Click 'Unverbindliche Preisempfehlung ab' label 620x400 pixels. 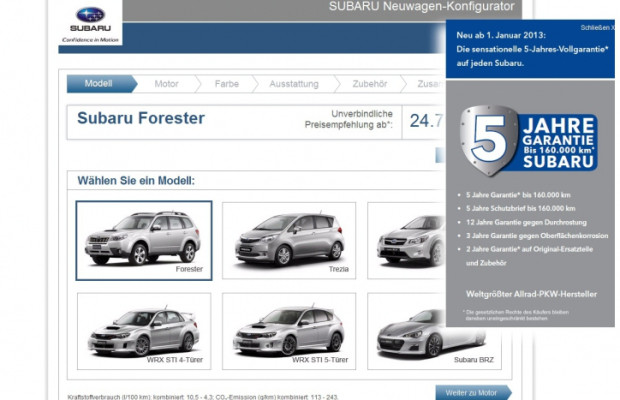[x=348, y=119]
